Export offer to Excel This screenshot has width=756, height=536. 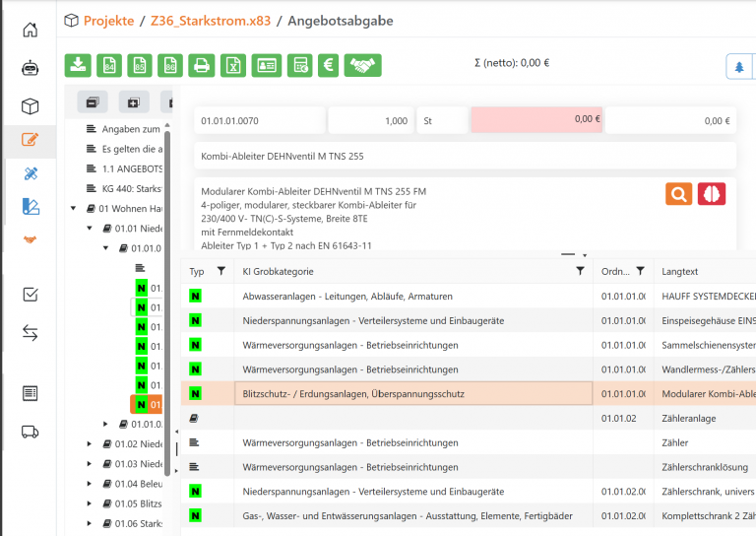232,65
